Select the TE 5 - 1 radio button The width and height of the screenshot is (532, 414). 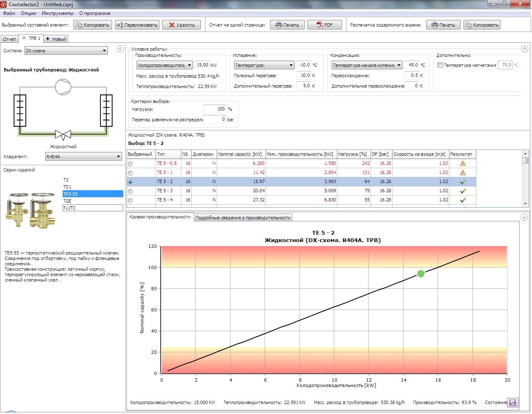point(130,173)
